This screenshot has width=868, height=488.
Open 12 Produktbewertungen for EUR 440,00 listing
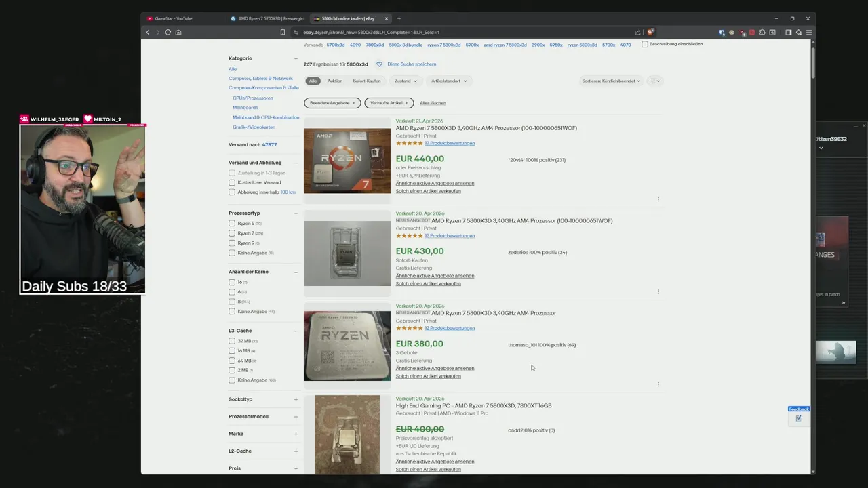450,143
